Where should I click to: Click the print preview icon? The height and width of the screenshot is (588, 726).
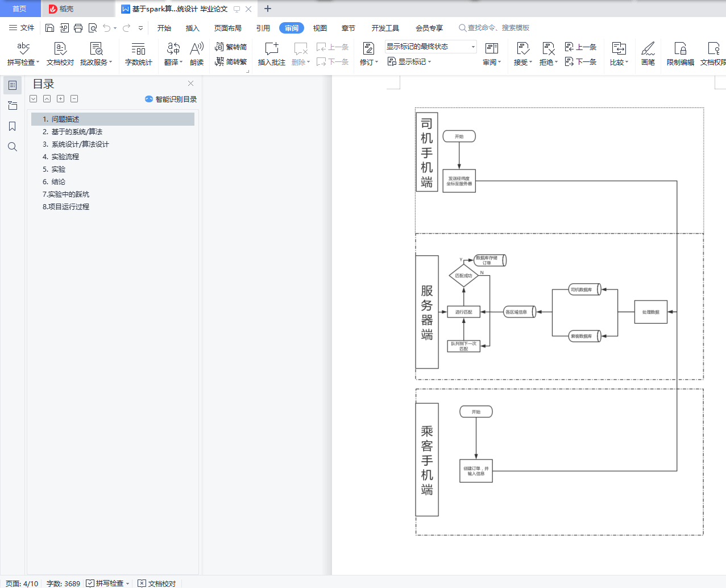(92, 28)
